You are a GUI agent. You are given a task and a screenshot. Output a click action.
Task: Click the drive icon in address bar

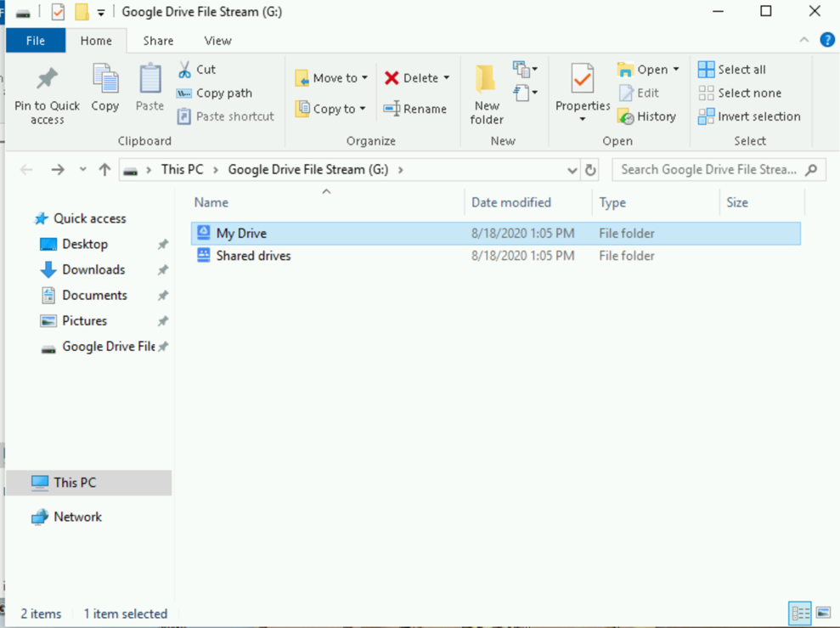[x=131, y=171]
